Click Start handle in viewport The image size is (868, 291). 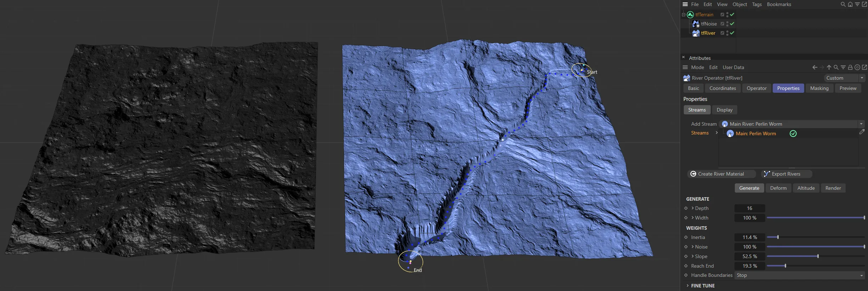click(582, 70)
